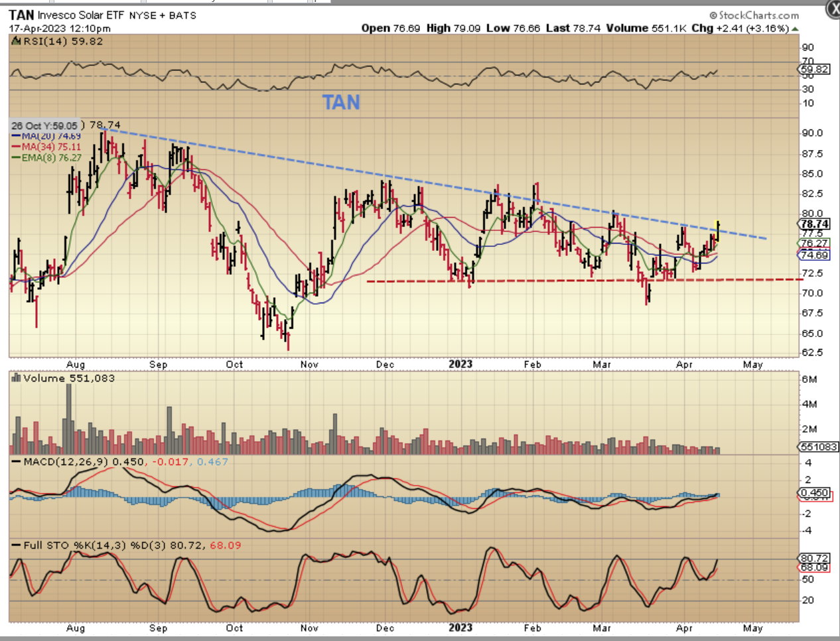The image size is (840, 641).
Task: Click the 'Low 76.66' quote value
Action: point(513,28)
